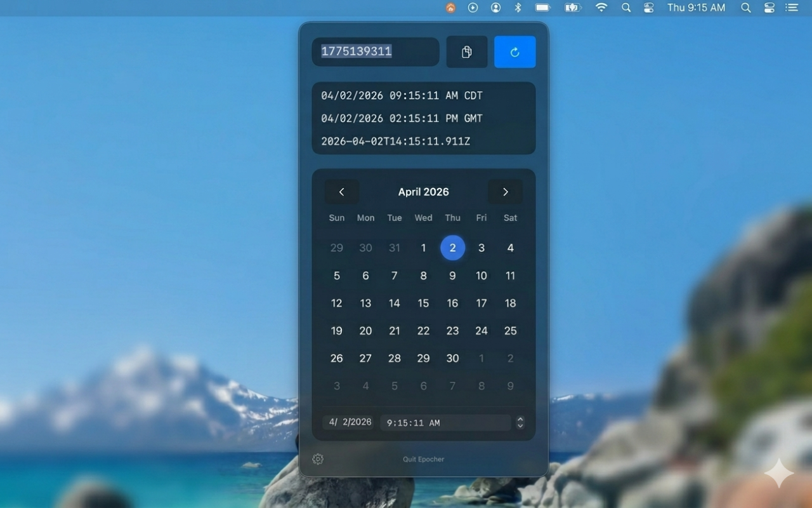Image resolution: width=812 pixels, height=508 pixels.
Task: Select day 23 in the calendar
Action: point(452,331)
